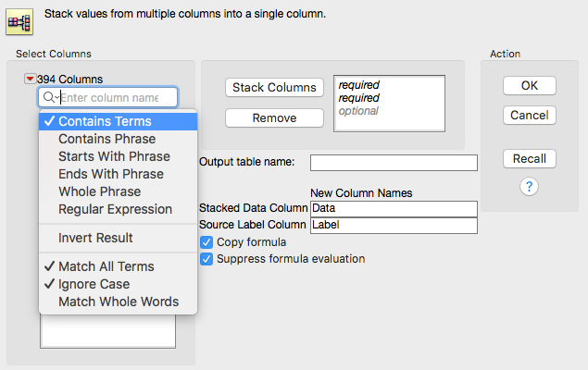Uncheck Suppress formula evaluation
The height and width of the screenshot is (370, 588).
(x=206, y=259)
